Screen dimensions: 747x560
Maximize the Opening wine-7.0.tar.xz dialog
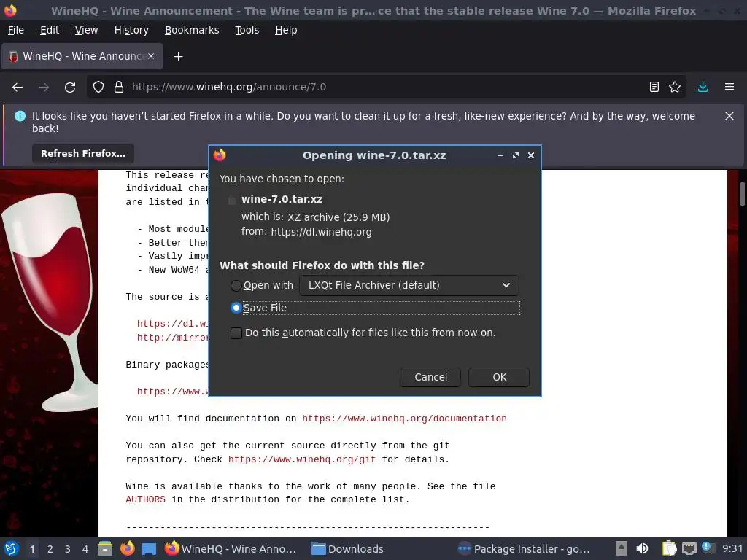[x=516, y=155]
